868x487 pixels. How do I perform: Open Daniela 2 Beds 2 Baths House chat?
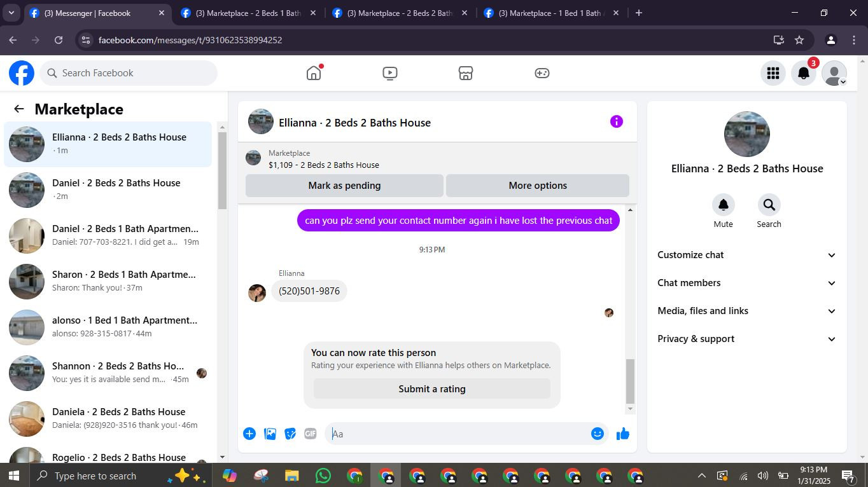click(x=108, y=419)
